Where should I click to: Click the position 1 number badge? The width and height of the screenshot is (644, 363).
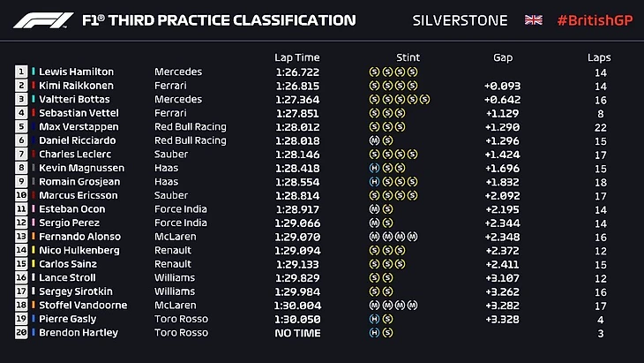(x=21, y=72)
